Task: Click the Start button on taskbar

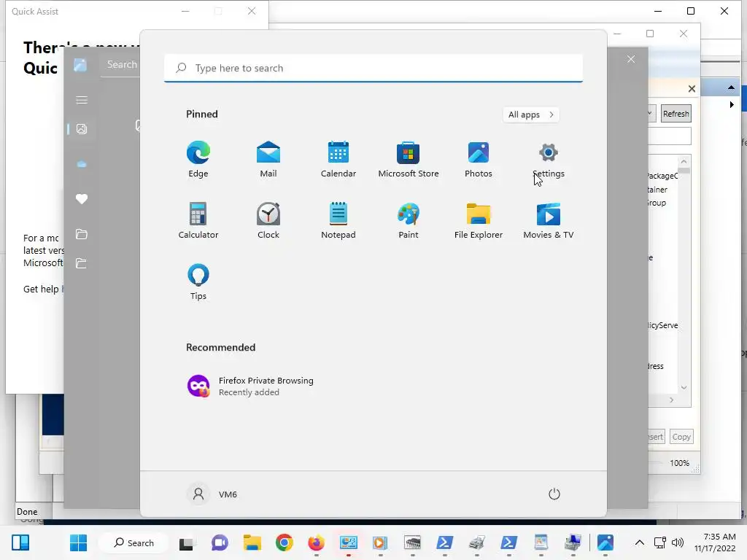Action: [x=78, y=542]
